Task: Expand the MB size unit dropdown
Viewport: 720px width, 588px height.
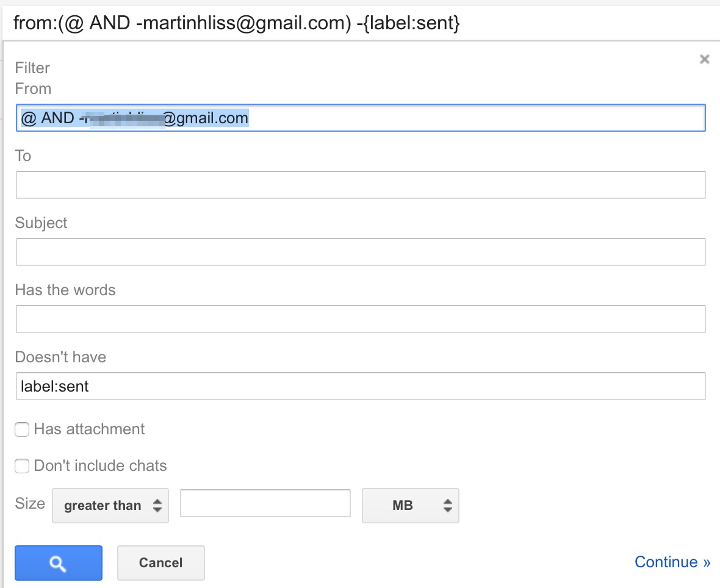Action: pyautogui.click(x=410, y=506)
